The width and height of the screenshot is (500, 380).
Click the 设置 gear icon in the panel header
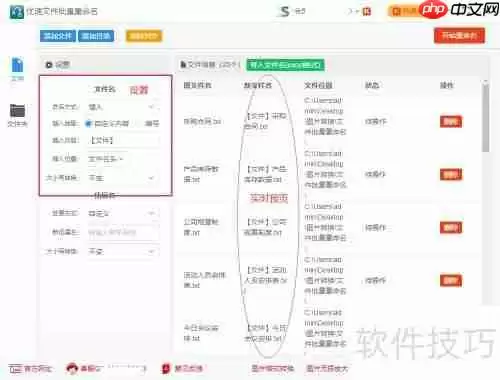point(49,65)
